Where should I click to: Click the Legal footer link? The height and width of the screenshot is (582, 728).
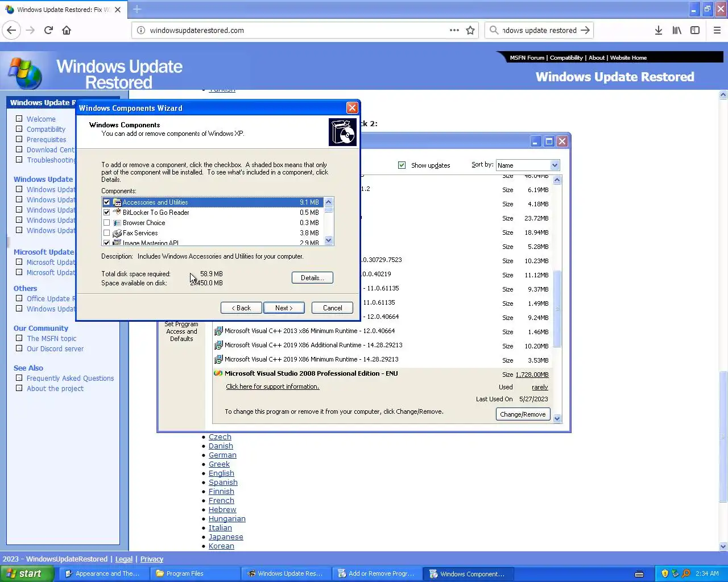click(124, 559)
